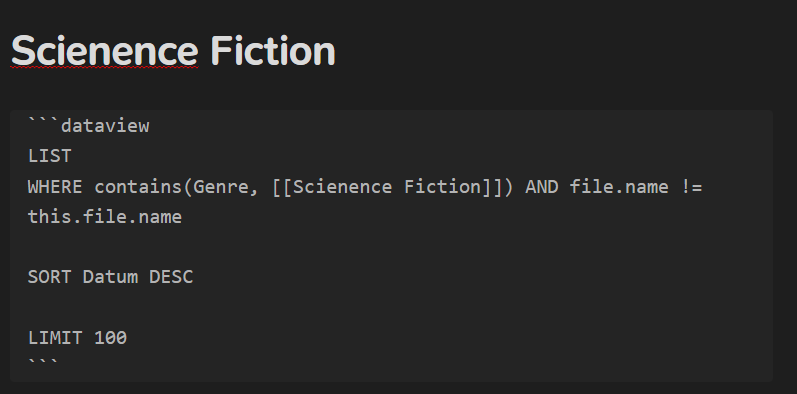Click the LIMIT keyword

(55, 338)
